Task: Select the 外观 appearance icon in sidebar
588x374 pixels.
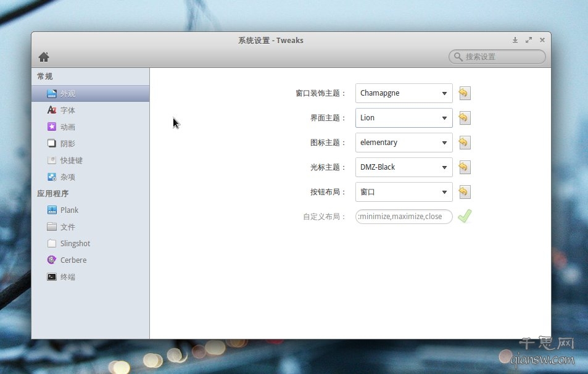Action: pos(52,93)
